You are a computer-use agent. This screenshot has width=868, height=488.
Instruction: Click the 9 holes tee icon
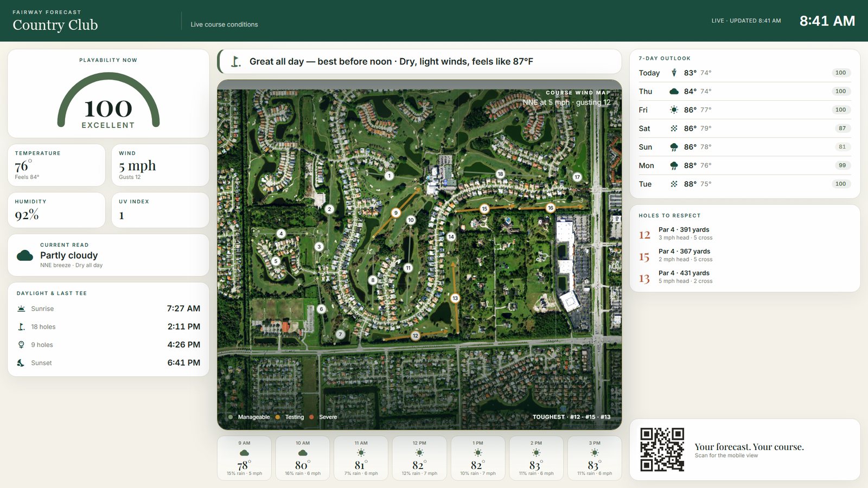21,345
